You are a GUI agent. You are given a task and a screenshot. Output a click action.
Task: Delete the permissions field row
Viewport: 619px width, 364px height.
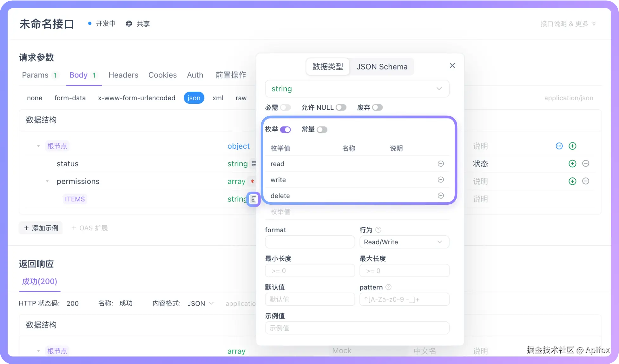pos(585,181)
